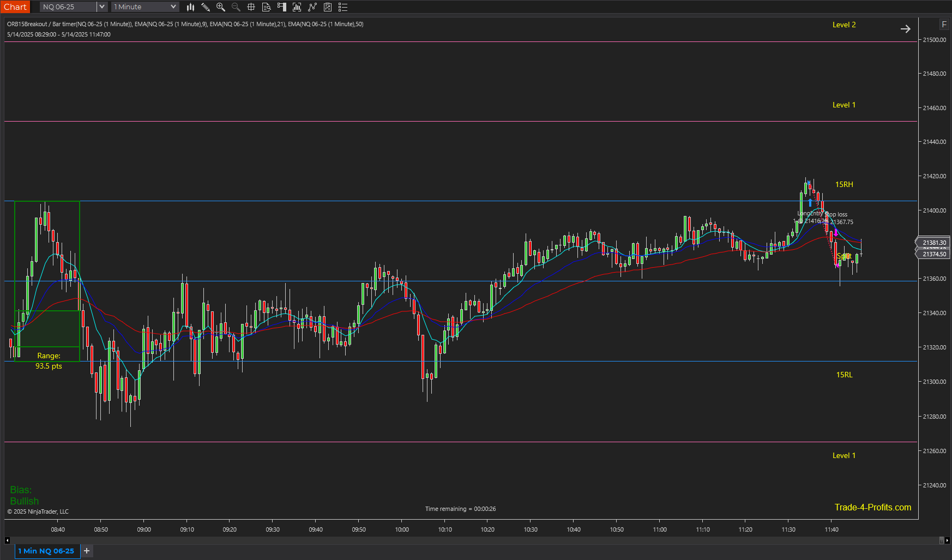Expand the NQ 06-25 instrument dropdown arrow
This screenshot has width=952, height=560.
101,7
